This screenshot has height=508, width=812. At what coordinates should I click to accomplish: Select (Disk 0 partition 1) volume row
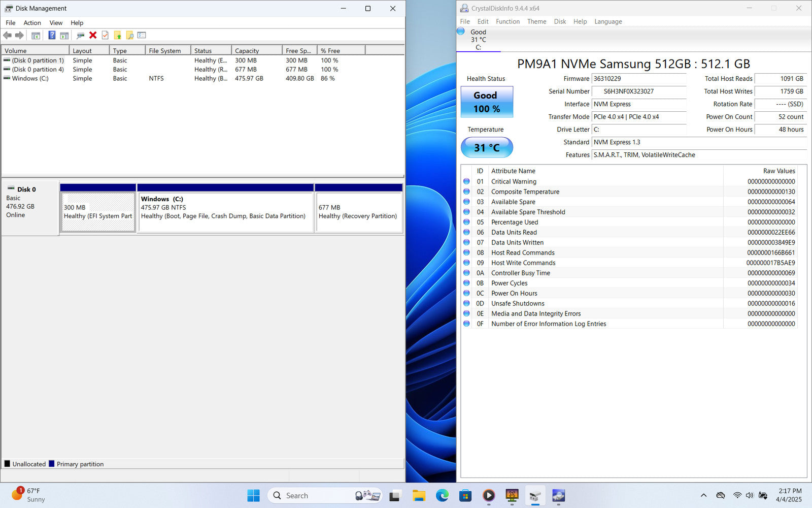[203, 60]
